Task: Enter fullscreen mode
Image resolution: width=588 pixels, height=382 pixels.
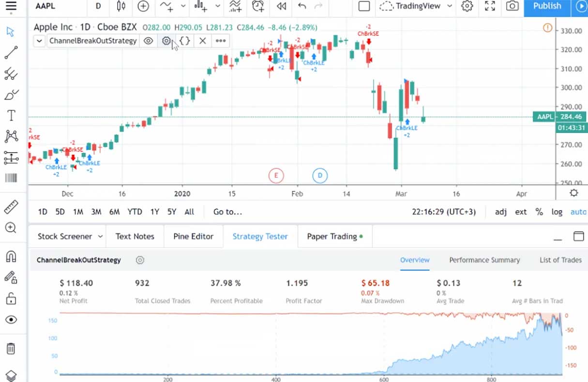Action: pyautogui.click(x=490, y=6)
